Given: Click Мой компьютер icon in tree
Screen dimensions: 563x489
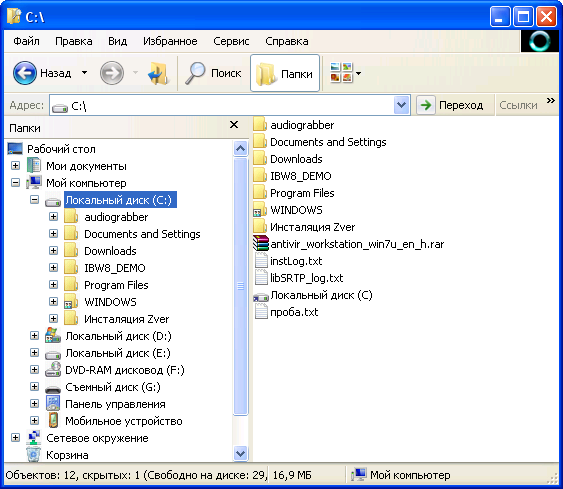Looking at the screenshot, I should pos(34,183).
